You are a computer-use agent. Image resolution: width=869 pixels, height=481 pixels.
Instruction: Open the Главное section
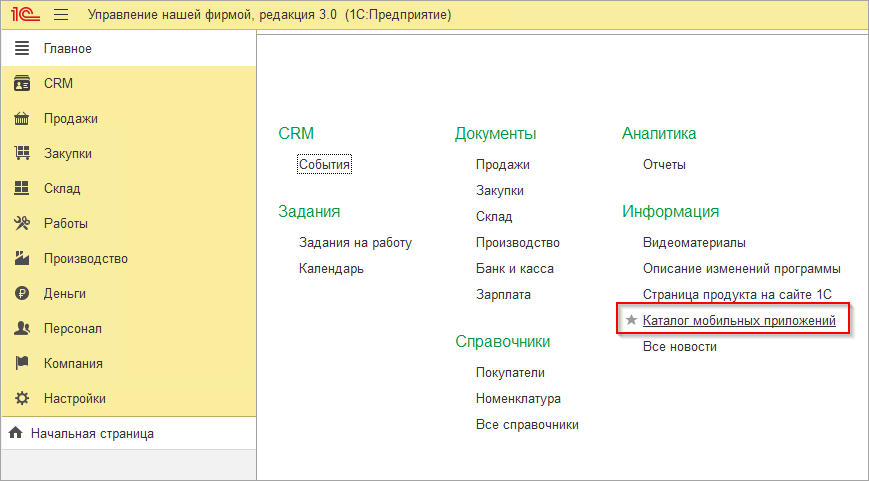click(x=129, y=49)
